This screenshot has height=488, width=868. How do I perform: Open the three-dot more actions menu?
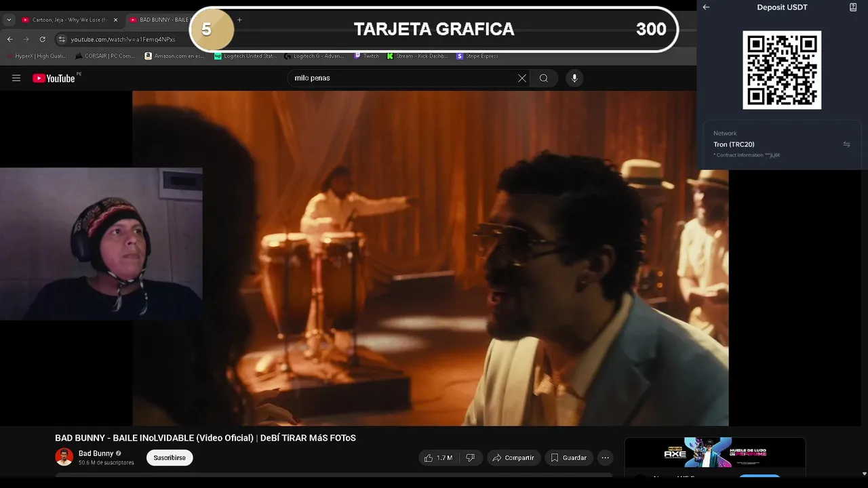point(605,457)
